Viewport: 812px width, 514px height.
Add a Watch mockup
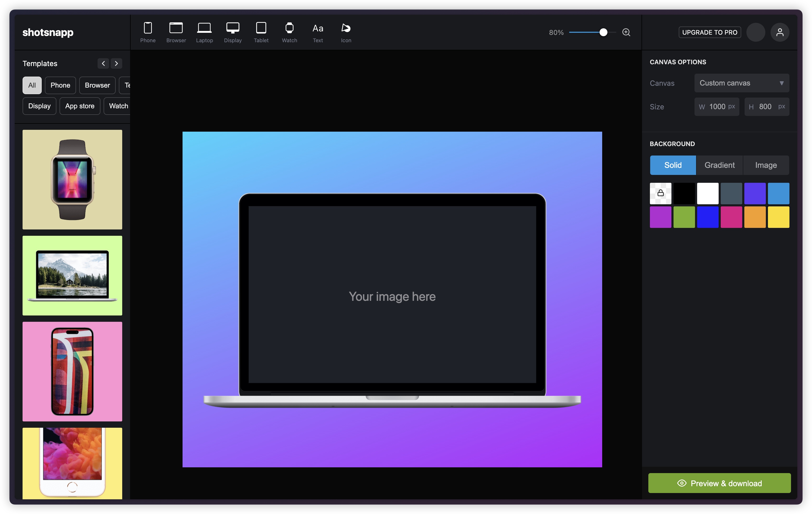(x=289, y=32)
